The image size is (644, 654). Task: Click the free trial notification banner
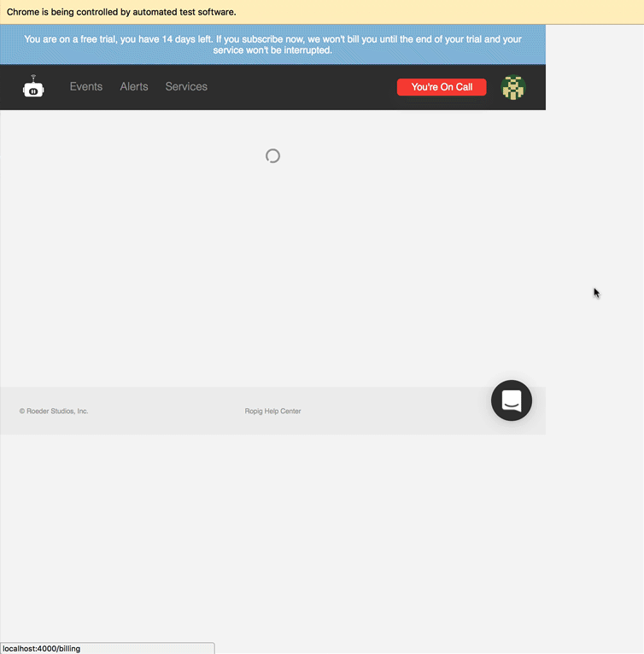point(272,44)
